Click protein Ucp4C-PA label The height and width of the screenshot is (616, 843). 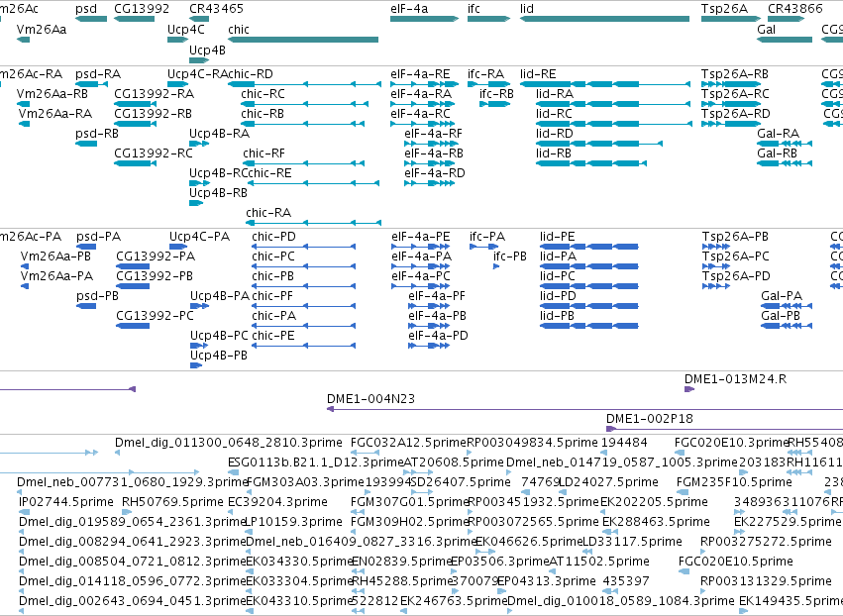(x=199, y=237)
